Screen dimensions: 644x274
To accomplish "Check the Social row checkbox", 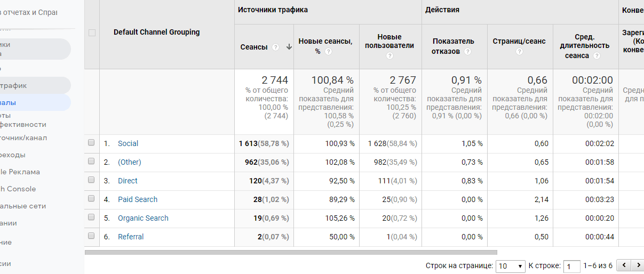I will (x=91, y=143).
